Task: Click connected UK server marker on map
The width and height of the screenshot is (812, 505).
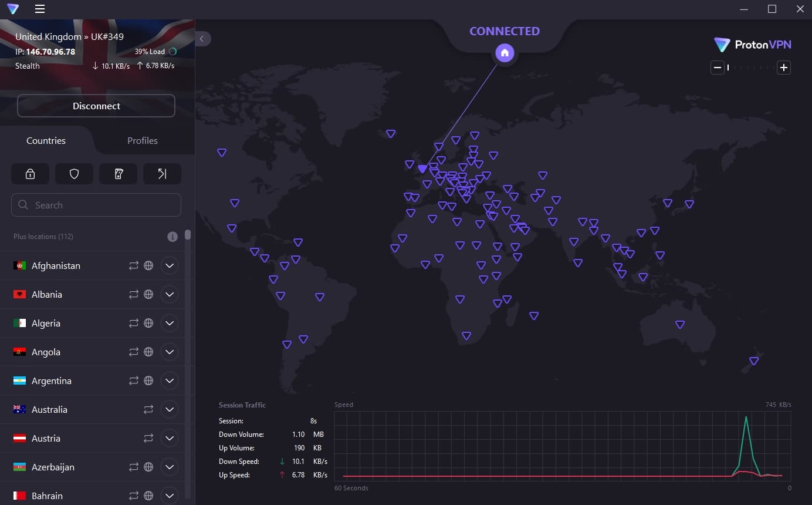Action: point(422,169)
